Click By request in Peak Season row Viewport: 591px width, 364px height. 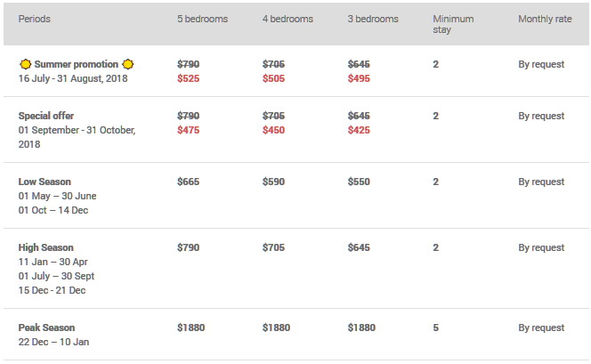point(541,328)
